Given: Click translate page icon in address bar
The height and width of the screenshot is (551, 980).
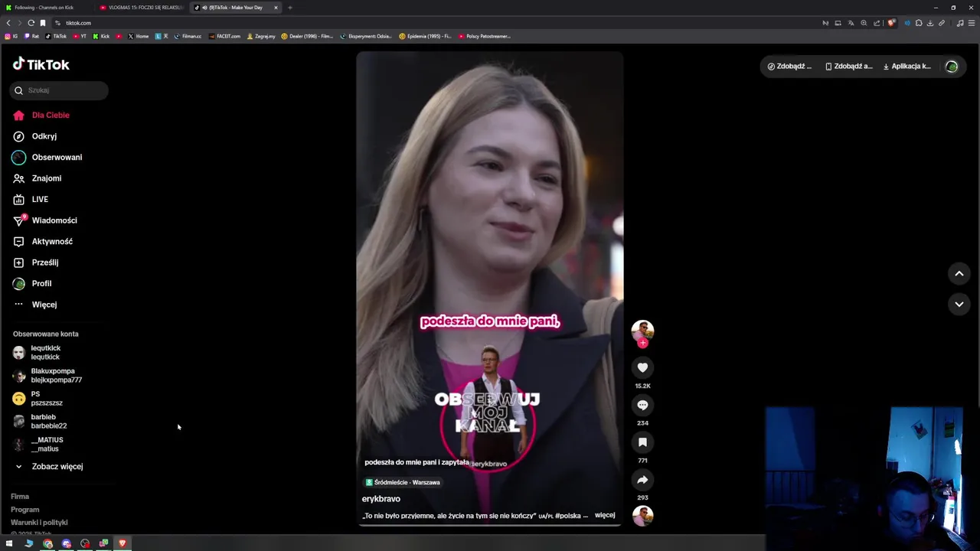Looking at the screenshot, I should click(x=851, y=23).
